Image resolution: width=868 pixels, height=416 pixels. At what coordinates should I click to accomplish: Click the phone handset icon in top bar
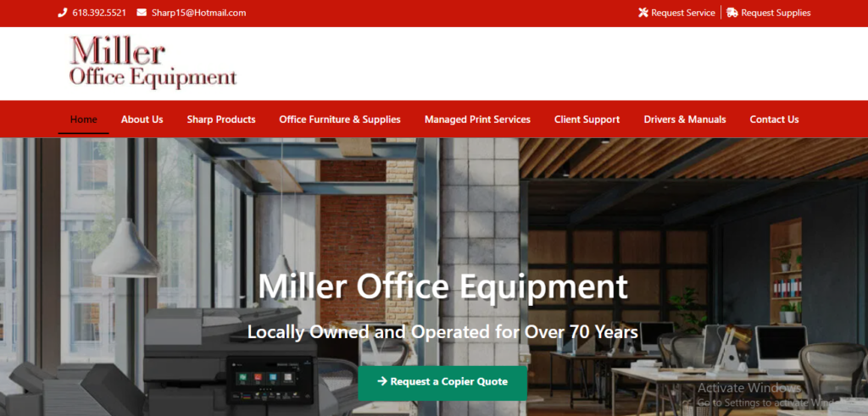62,13
